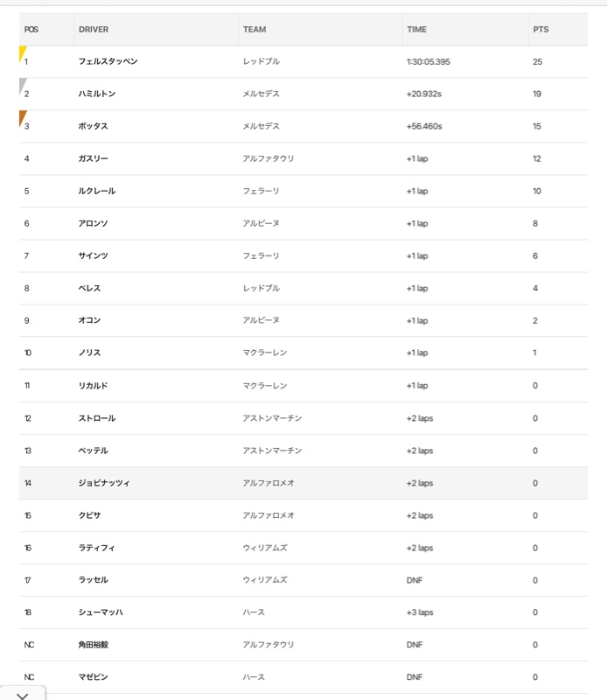Select the DRIVER column header

[x=94, y=30]
